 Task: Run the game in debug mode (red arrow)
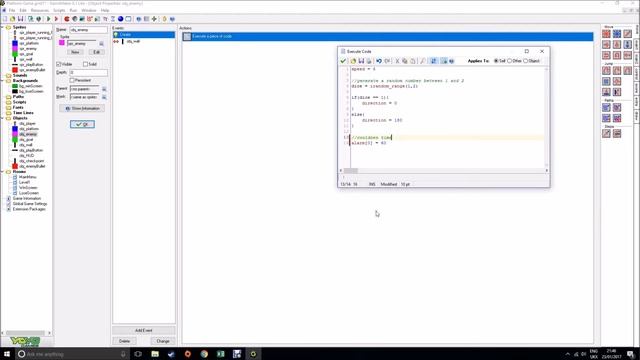point(56,19)
